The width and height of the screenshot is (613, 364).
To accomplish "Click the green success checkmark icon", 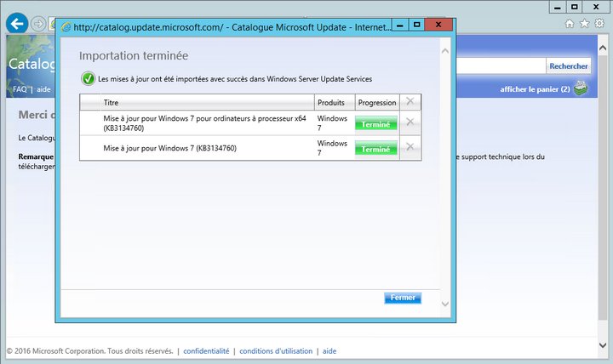I will 88,78.
